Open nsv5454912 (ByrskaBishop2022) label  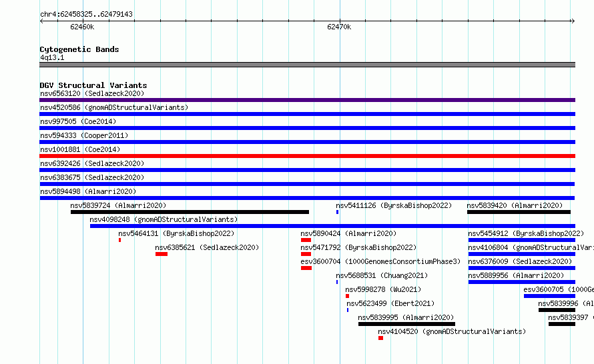[x=526, y=233]
